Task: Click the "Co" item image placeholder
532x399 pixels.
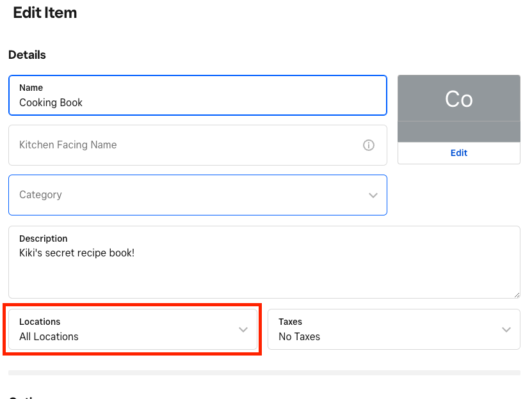Action: point(459,98)
